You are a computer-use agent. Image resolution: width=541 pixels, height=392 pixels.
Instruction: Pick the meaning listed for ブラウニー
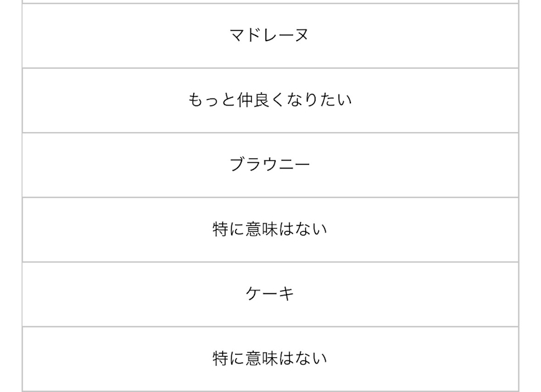tap(270, 229)
